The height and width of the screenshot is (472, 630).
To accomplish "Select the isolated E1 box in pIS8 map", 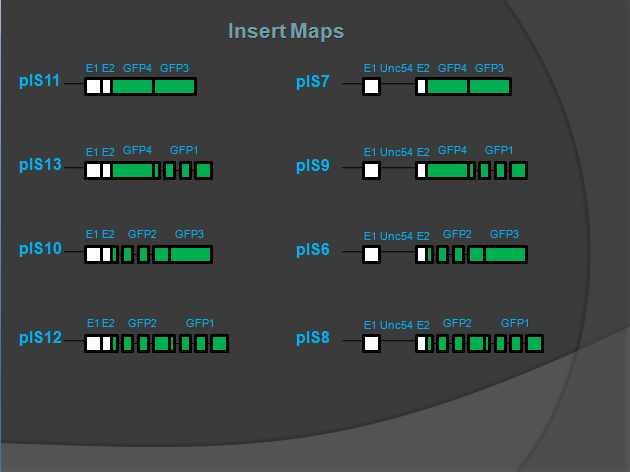I will 371,344.
